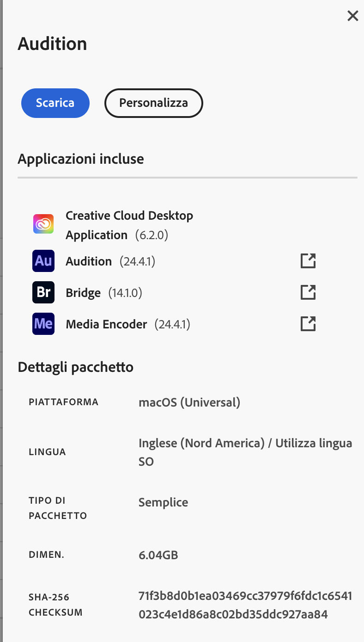
Task: Open Audition external link icon
Action: click(x=308, y=261)
